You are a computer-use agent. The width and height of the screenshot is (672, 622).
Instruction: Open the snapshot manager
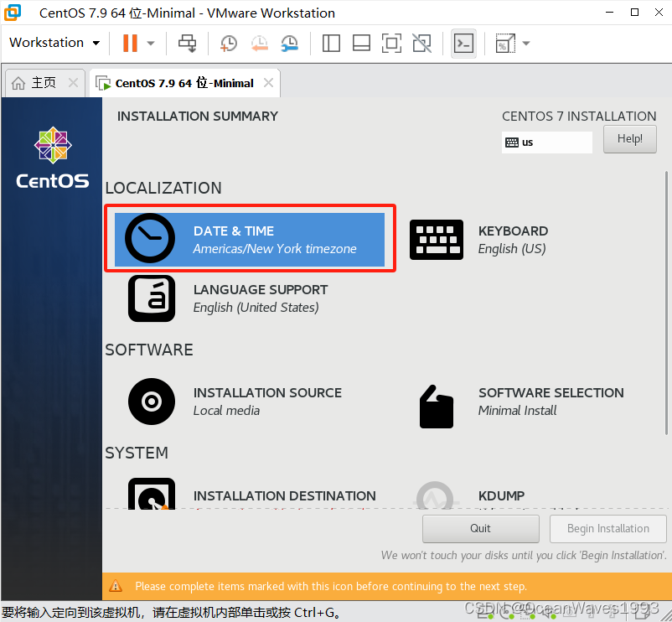pos(290,43)
